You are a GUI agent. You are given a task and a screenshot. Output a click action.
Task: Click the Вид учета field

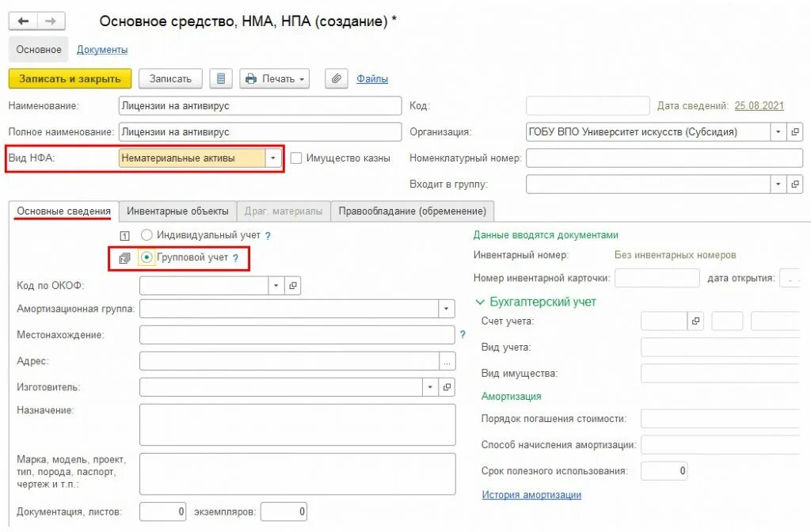tap(722, 348)
